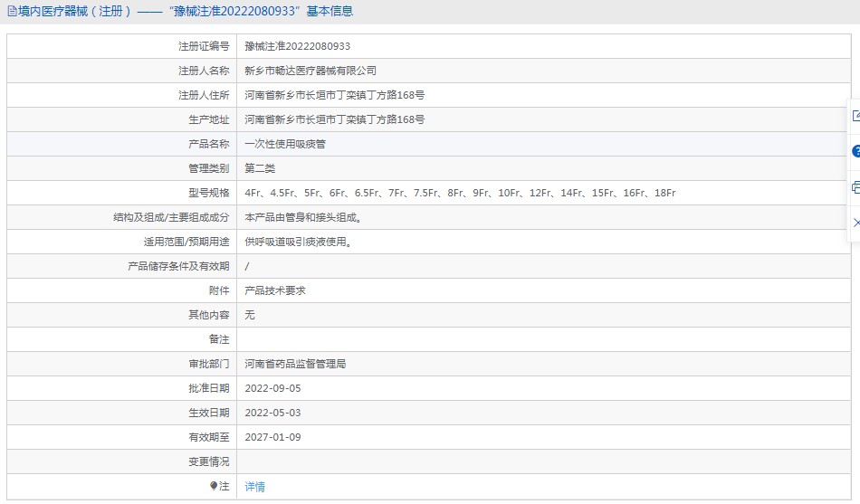Select text 本产品由管身和接头组成。
The image size is (860, 504).
(x=303, y=217)
